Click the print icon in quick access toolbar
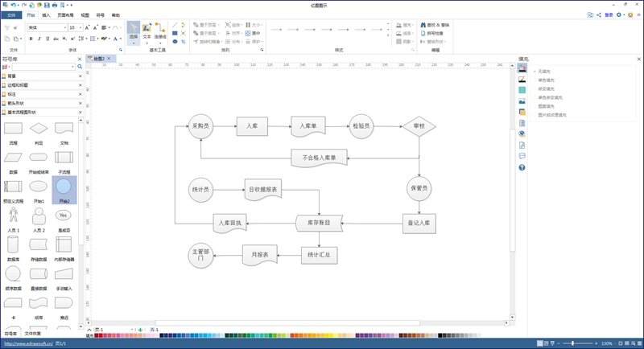The width and height of the screenshot is (644, 349). pyautogui.click(x=54, y=5)
